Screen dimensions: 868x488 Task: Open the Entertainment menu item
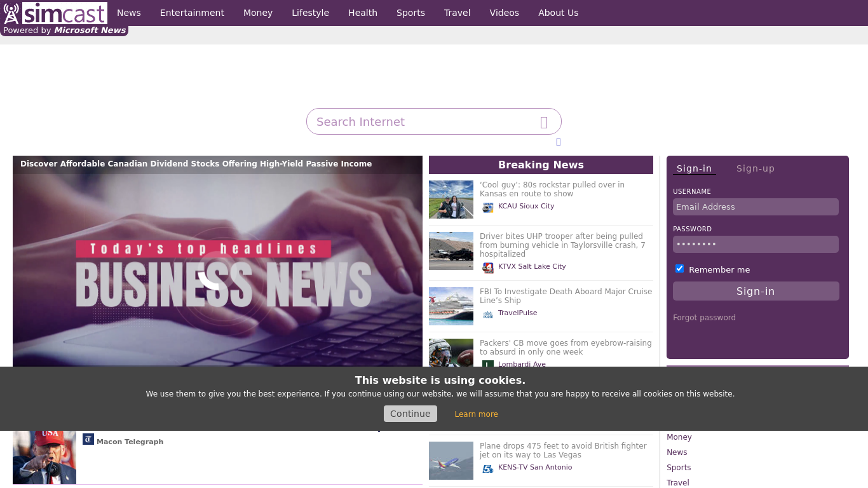click(x=192, y=13)
